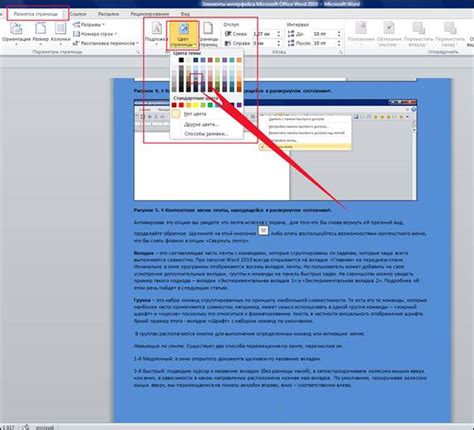Screen dimensions: 474x430
Task: Open the Подложка watermark menu
Action: pyautogui.click(x=156, y=33)
